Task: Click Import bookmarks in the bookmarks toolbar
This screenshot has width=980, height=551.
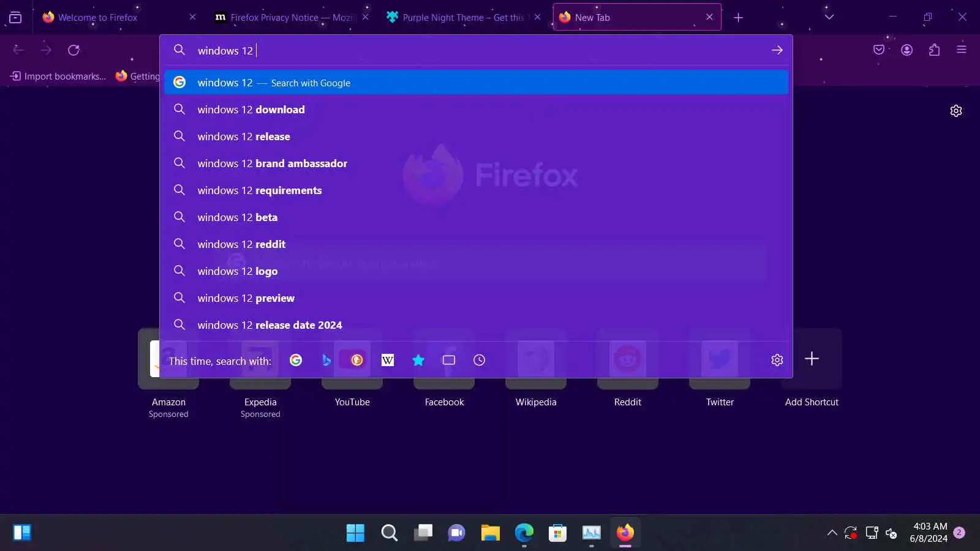Action: point(58,76)
